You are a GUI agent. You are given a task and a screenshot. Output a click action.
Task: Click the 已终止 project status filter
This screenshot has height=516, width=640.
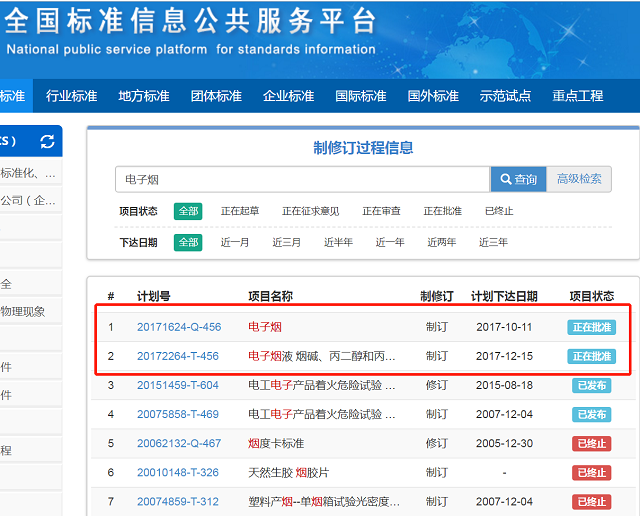[x=499, y=211]
